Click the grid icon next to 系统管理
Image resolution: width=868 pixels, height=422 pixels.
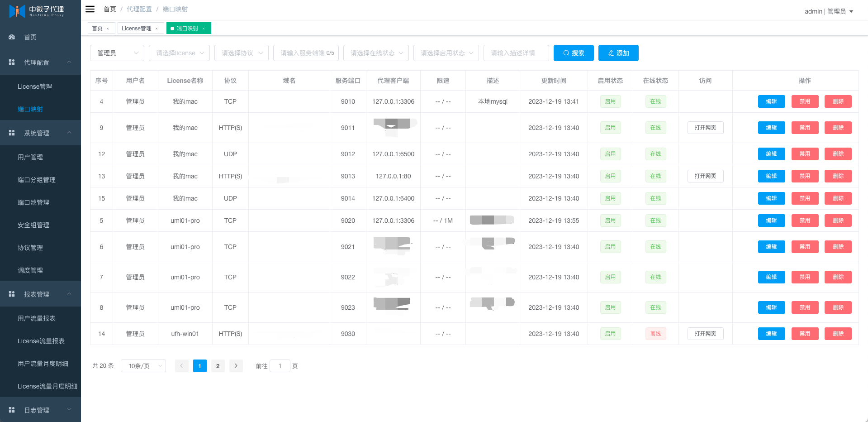(x=12, y=133)
